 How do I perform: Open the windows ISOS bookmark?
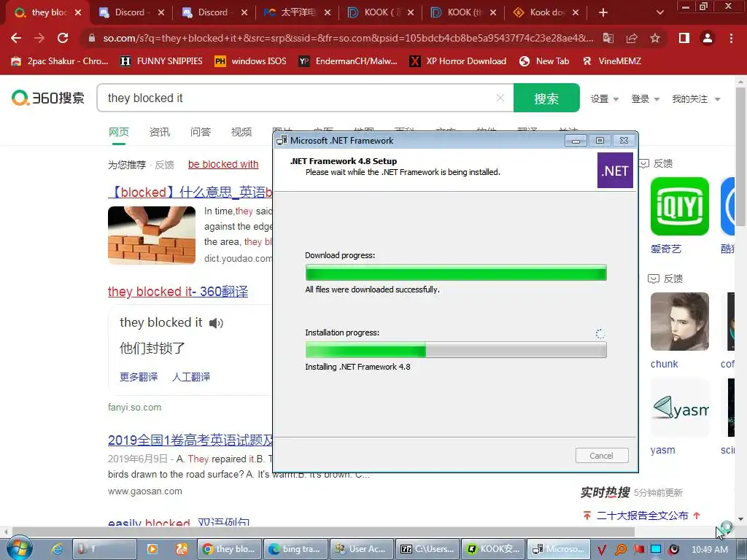click(x=251, y=61)
